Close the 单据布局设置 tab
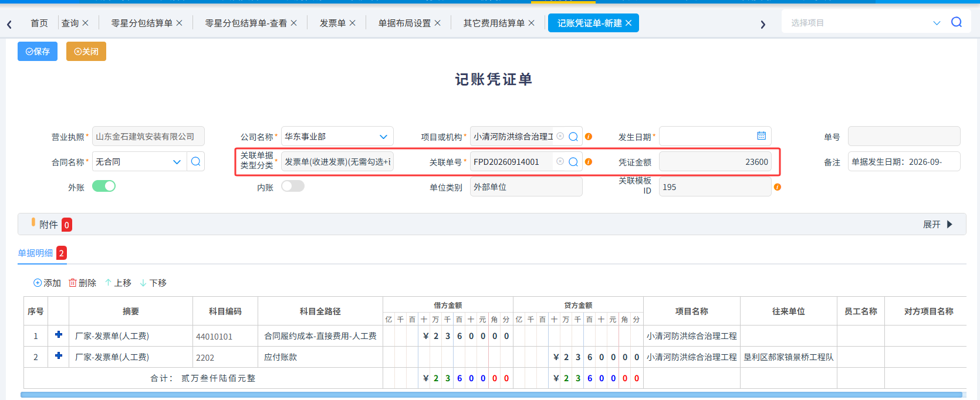 coord(437,23)
